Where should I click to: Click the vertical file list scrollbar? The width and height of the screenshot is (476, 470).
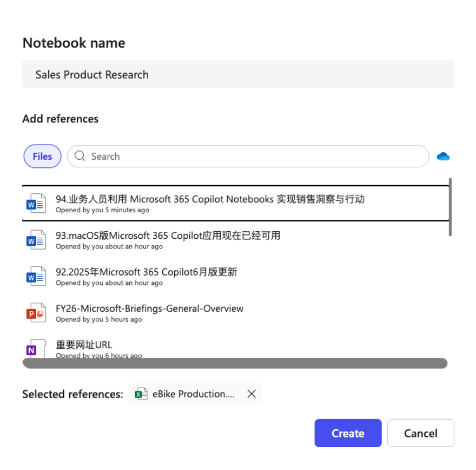click(x=450, y=207)
